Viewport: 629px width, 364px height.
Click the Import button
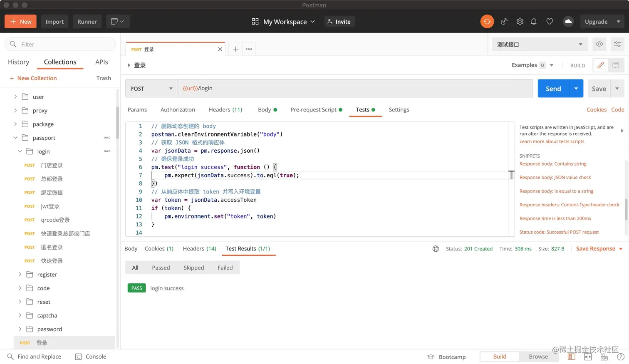(x=54, y=22)
